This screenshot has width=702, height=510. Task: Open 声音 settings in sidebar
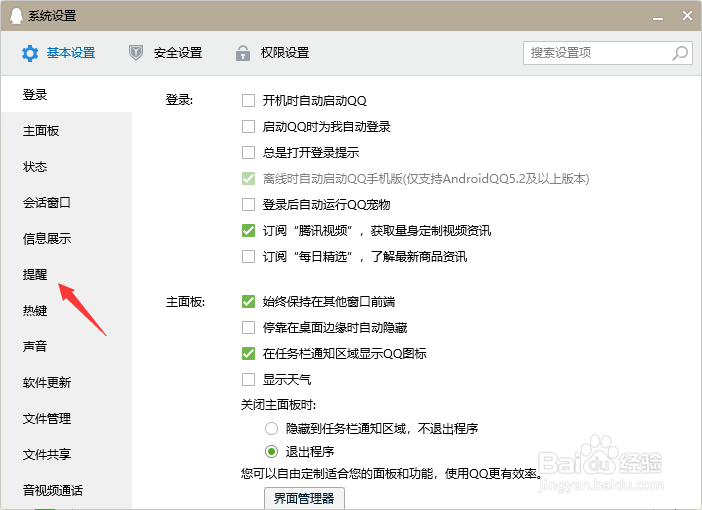[66, 346]
